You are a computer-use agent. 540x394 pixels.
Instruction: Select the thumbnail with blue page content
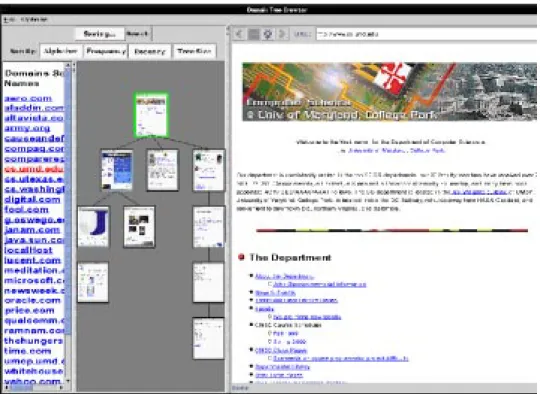pos(117,170)
